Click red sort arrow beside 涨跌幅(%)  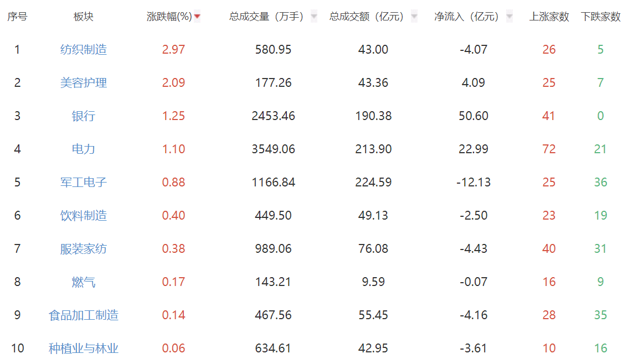click(x=197, y=17)
